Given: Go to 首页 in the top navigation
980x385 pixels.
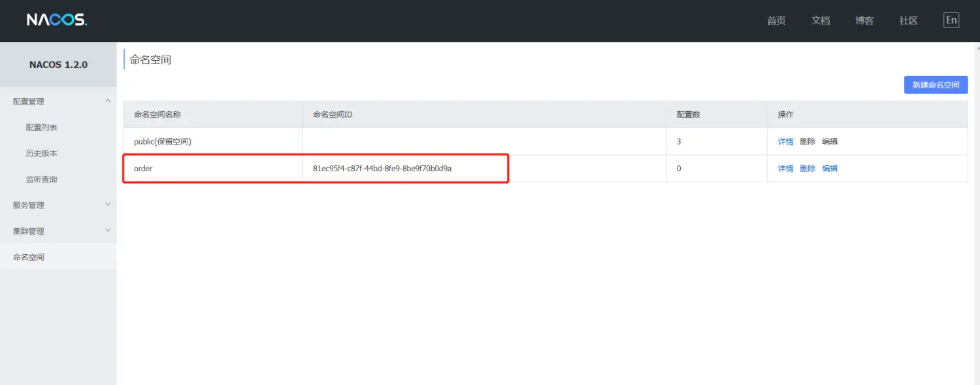Looking at the screenshot, I should 776,21.
